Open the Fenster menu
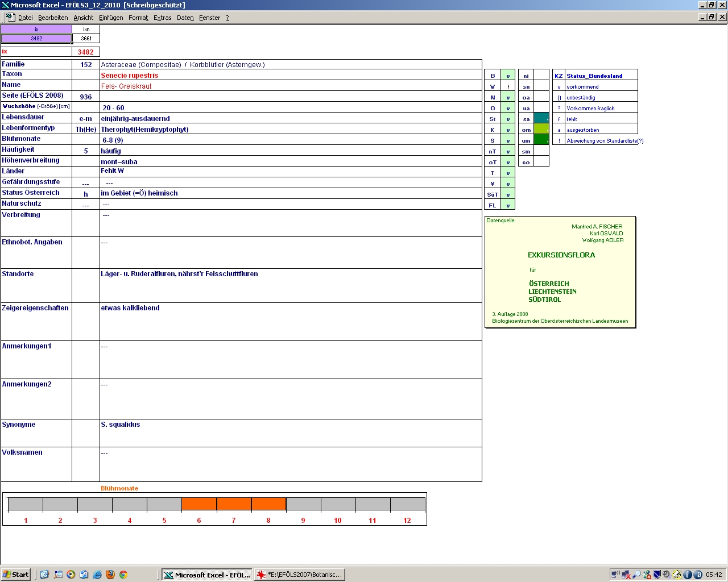 tap(210, 18)
